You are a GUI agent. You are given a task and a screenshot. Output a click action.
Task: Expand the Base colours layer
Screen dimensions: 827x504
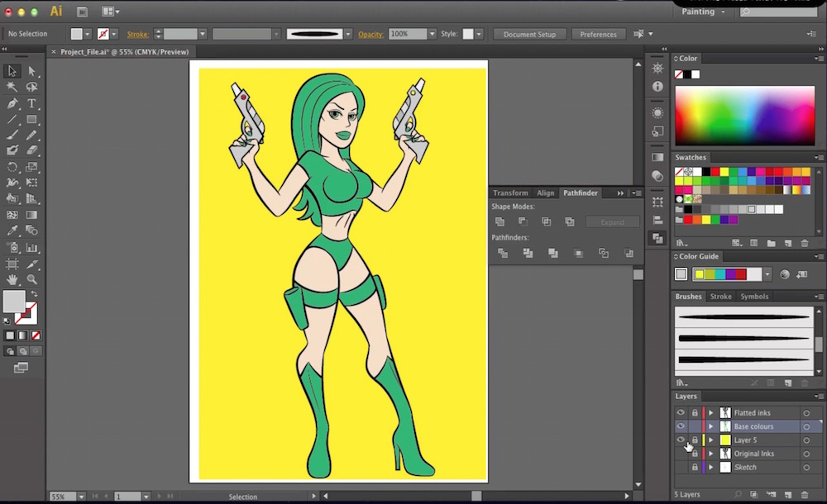pos(711,426)
